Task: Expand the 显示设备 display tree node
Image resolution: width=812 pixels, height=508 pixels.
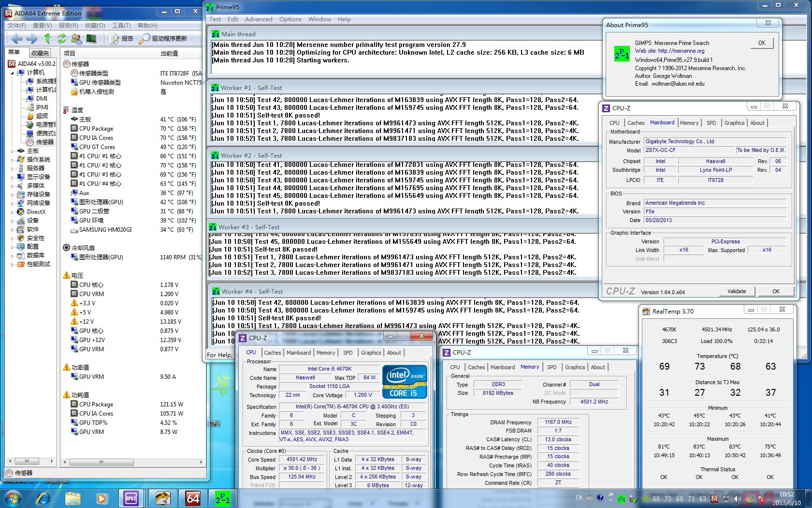Action: 13,177
